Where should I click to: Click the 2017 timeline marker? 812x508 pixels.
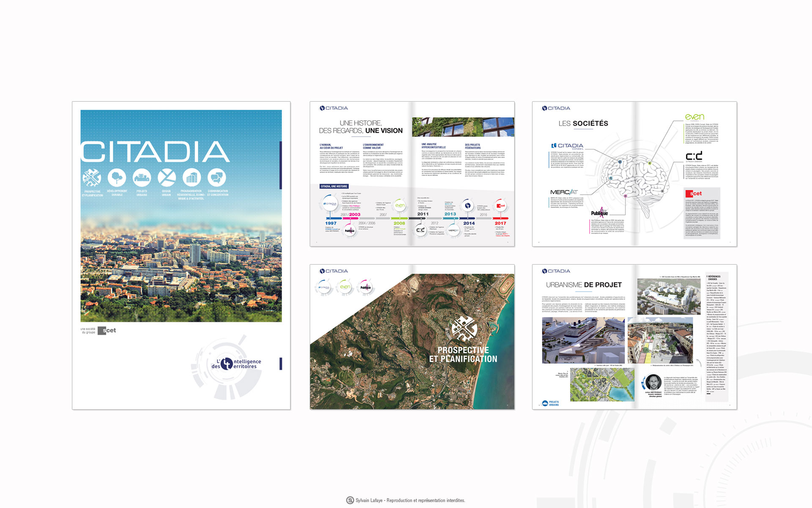(500, 223)
